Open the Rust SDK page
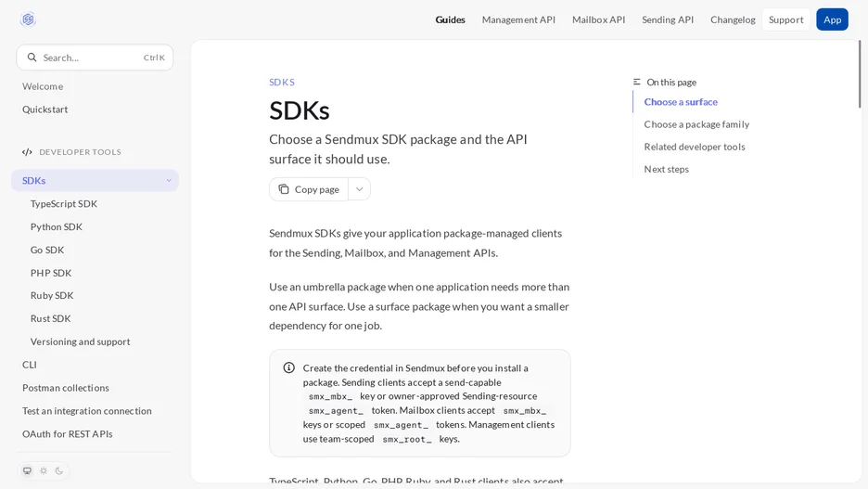Screen dimensions: 868x489 pos(50,318)
